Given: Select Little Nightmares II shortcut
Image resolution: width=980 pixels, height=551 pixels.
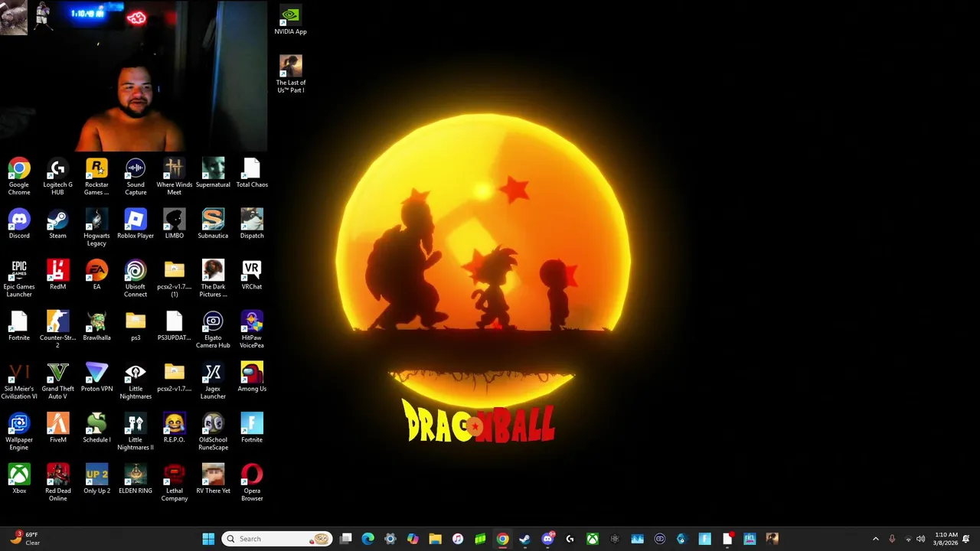Looking at the screenshot, I should [x=136, y=432].
